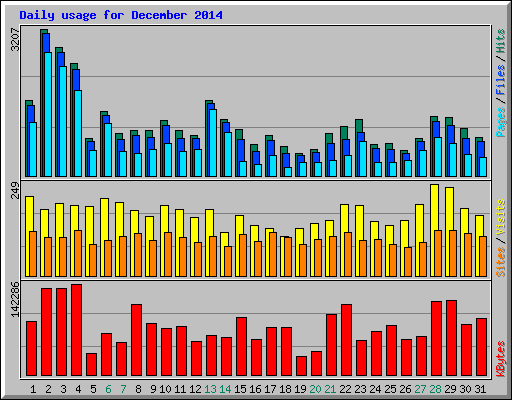
Task: Click the 142286 bottom axis value
Action: (15, 299)
